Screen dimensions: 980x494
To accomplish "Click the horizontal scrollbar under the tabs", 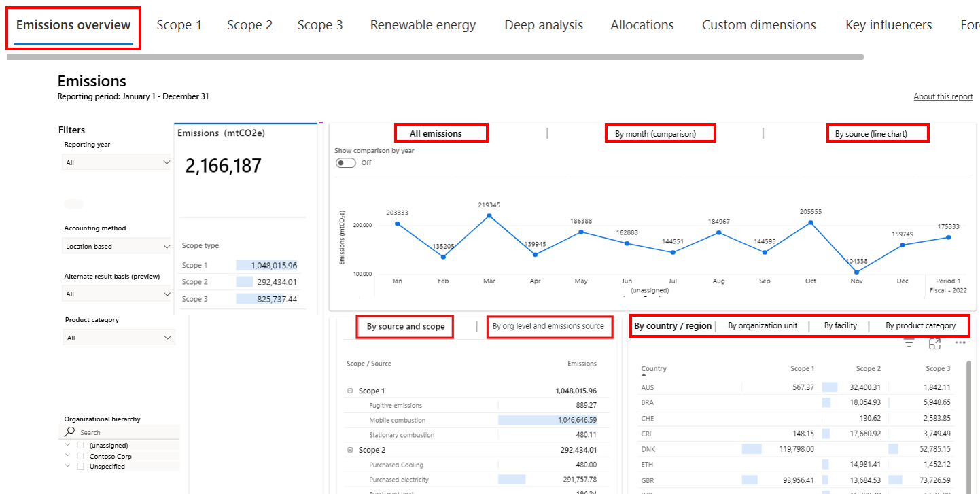I will pyautogui.click(x=435, y=57).
